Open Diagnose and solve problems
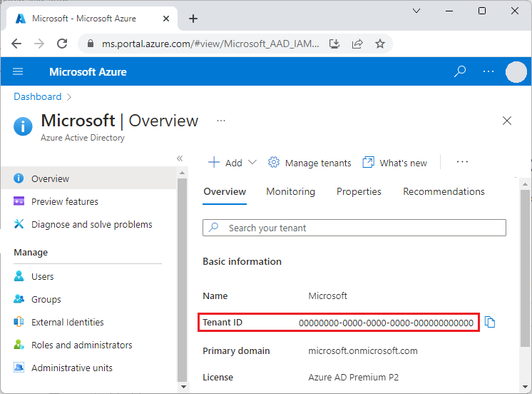 coord(91,224)
